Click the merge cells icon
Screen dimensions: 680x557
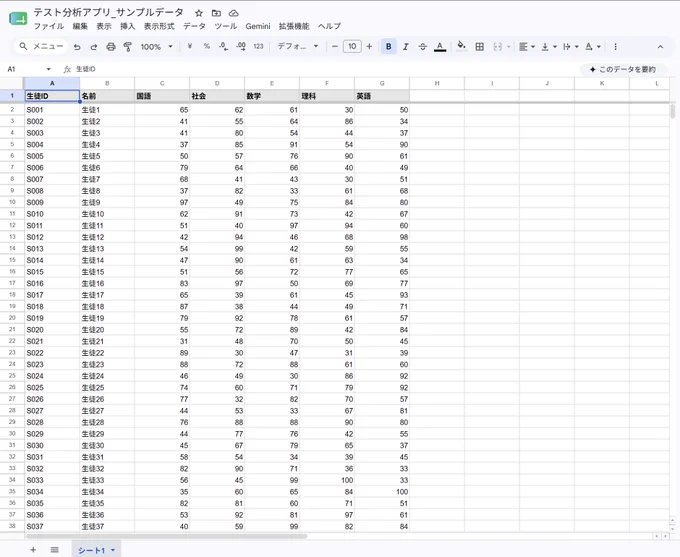(497, 46)
